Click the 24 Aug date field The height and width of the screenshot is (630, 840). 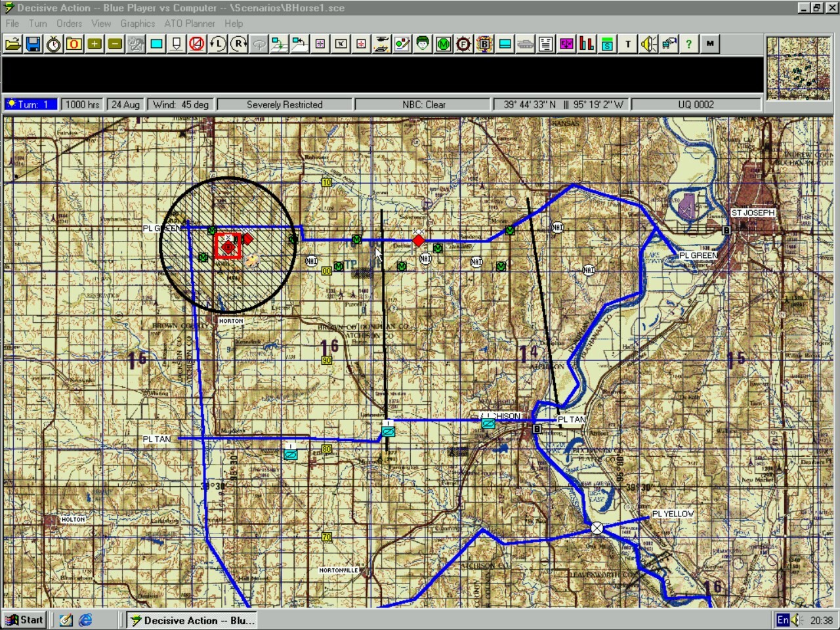tap(125, 104)
